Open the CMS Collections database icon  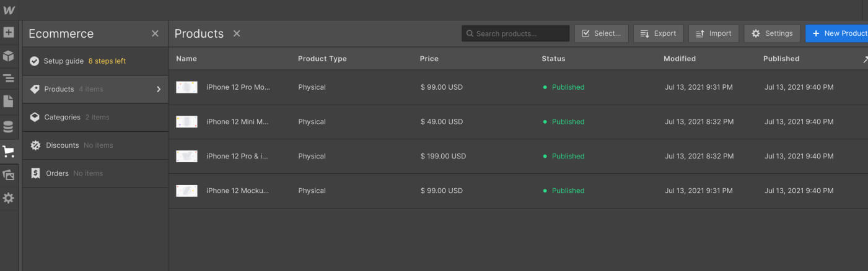tap(9, 127)
